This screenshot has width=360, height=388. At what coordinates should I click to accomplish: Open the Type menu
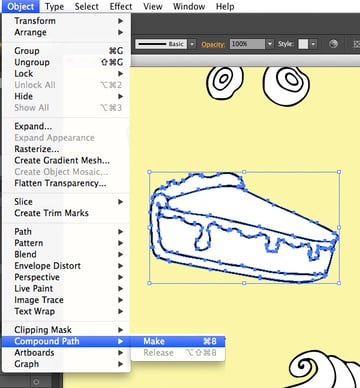[54, 6]
